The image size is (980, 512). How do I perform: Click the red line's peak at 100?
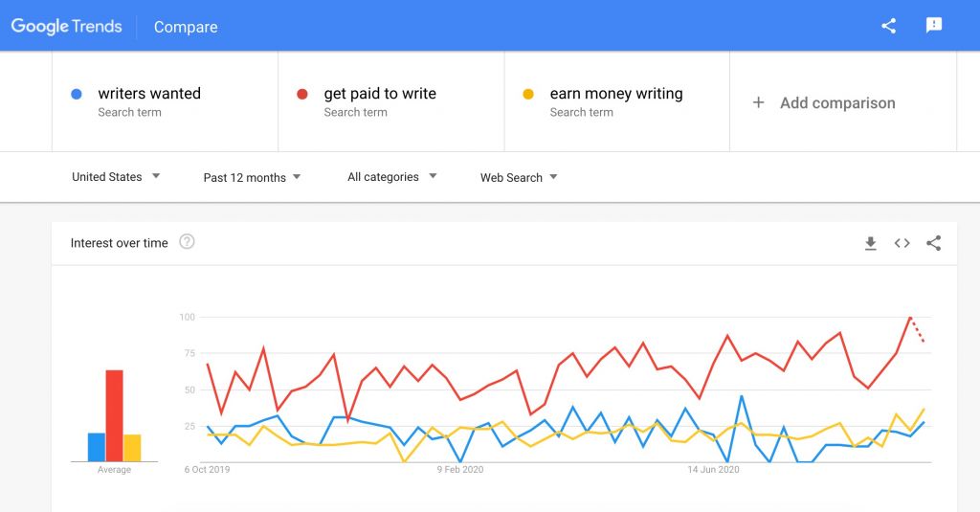tap(909, 318)
